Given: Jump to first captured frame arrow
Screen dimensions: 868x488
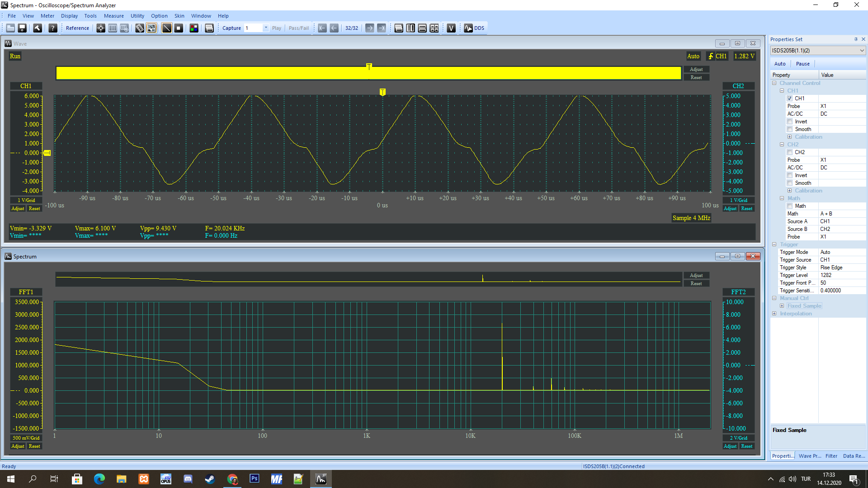Looking at the screenshot, I should tap(322, 28).
